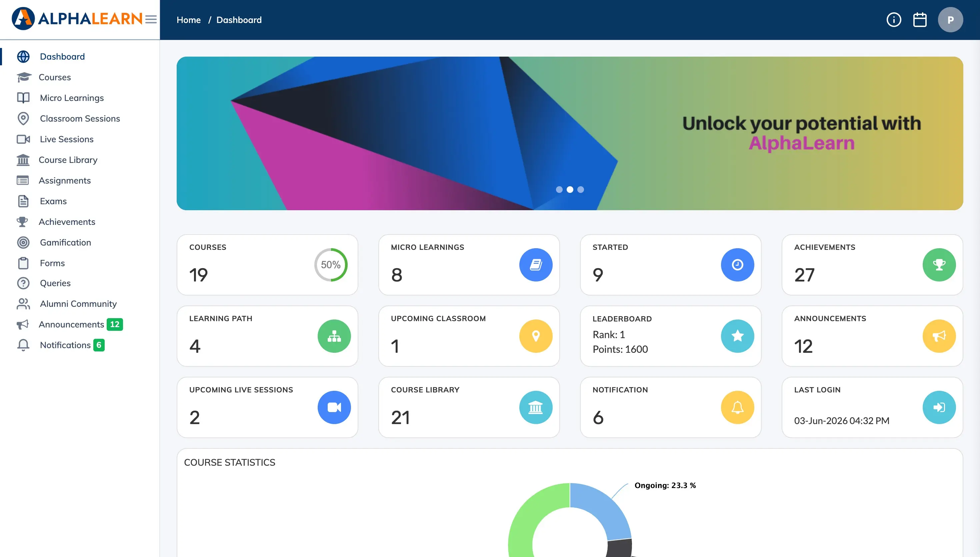
Task: Click the Dashboard globe icon in sidebar
Action: [23, 57]
